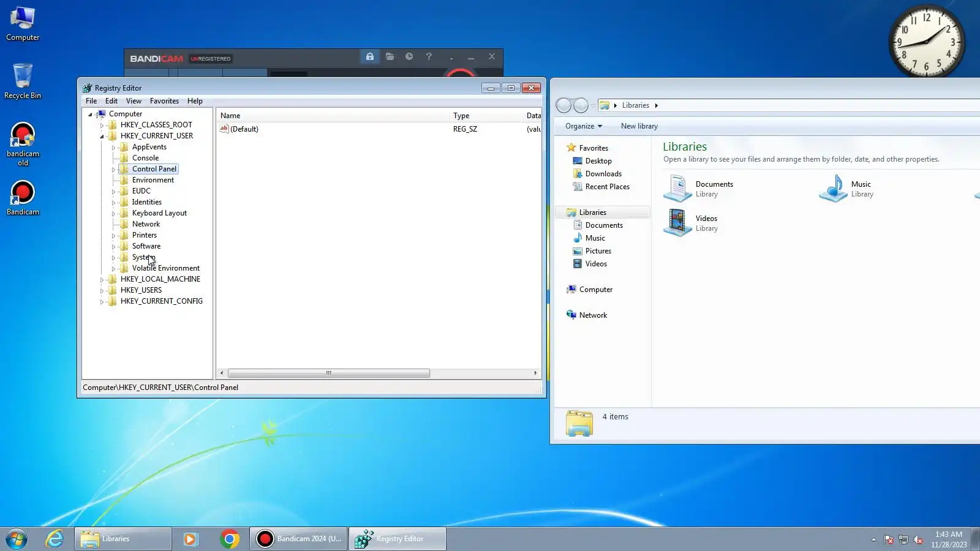Viewport: 980px width, 551px height.
Task: Click the Documents library icon
Action: [x=677, y=189]
